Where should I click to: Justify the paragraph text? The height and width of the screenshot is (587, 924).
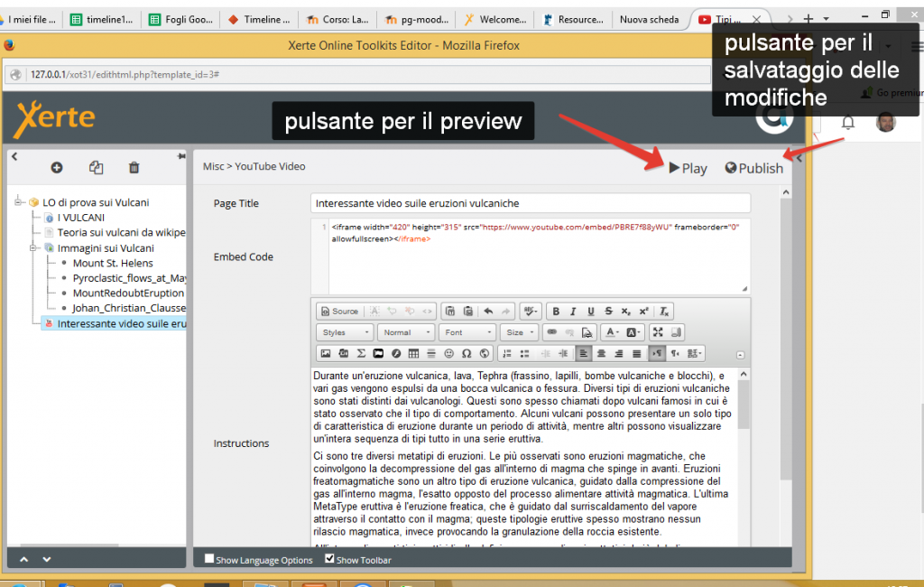[x=636, y=353]
